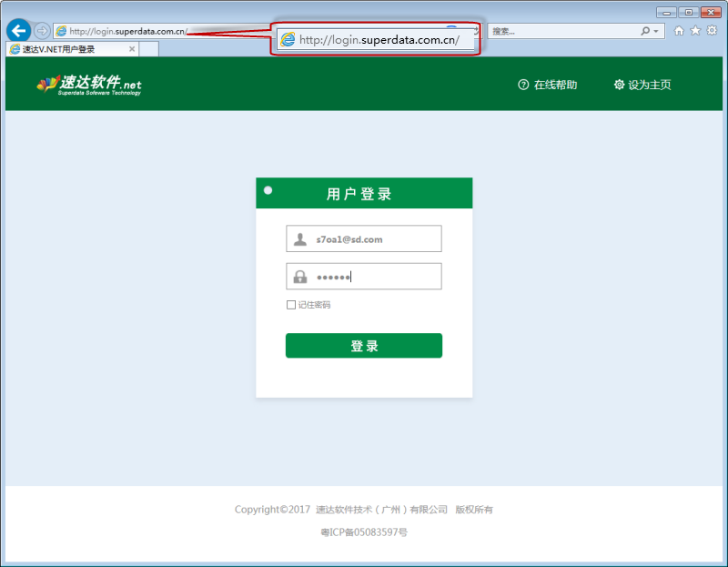Expand the search provider dropdown arrow
728x567 pixels.
[x=656, y=31]
